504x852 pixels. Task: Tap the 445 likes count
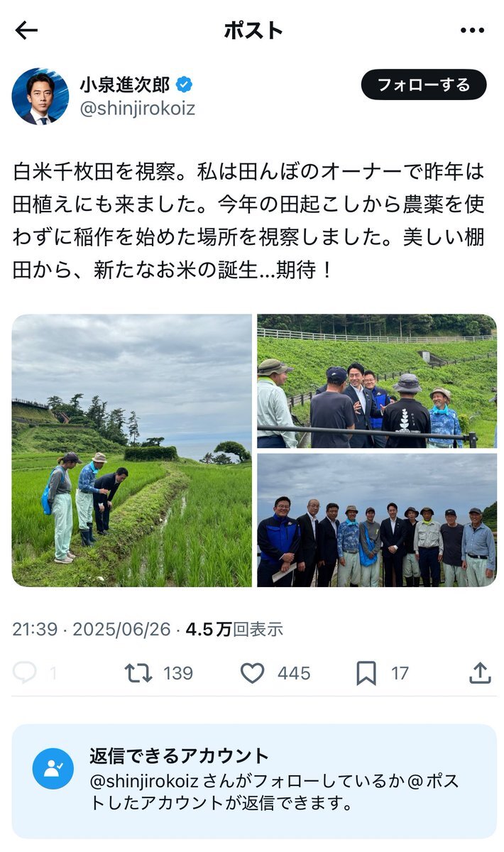[x=294, y=673]
